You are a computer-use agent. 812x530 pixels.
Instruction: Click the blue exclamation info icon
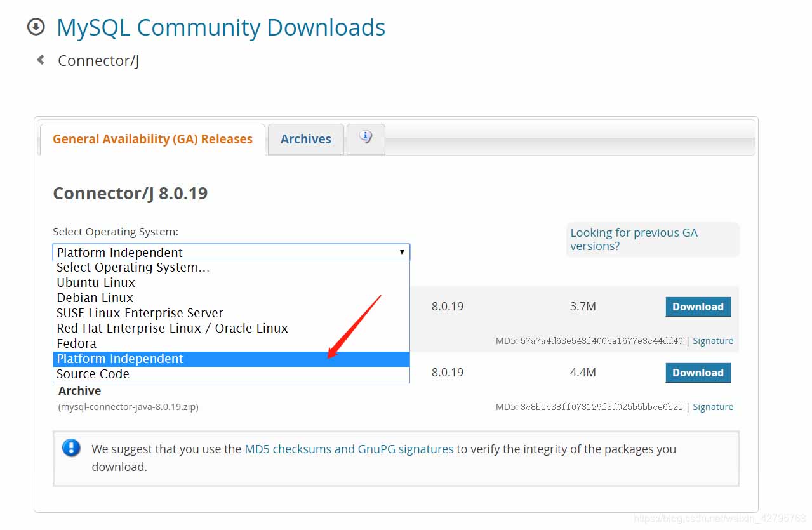[71, 448]
